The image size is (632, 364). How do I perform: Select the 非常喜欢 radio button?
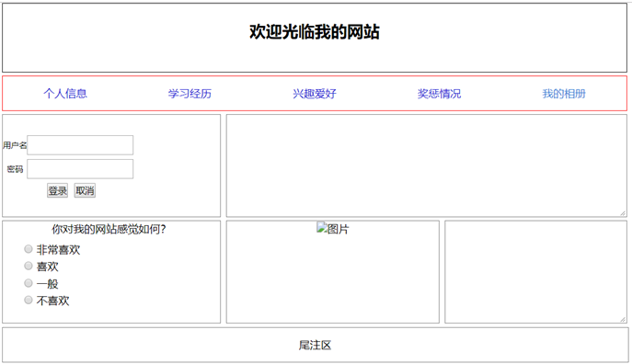tap(29, 249)
